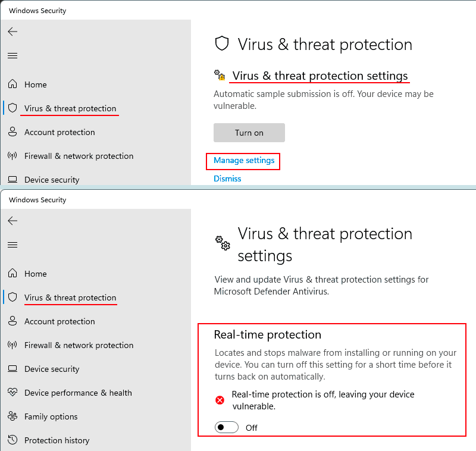
Task: Select Firewall & network protection in the lower sidebar
Action: [x=79, y=345]
